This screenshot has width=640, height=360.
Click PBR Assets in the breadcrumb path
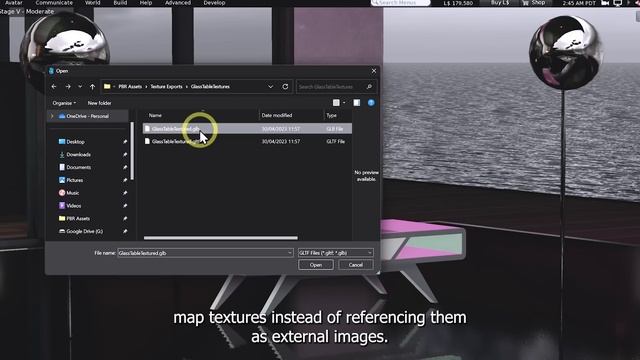130,87
